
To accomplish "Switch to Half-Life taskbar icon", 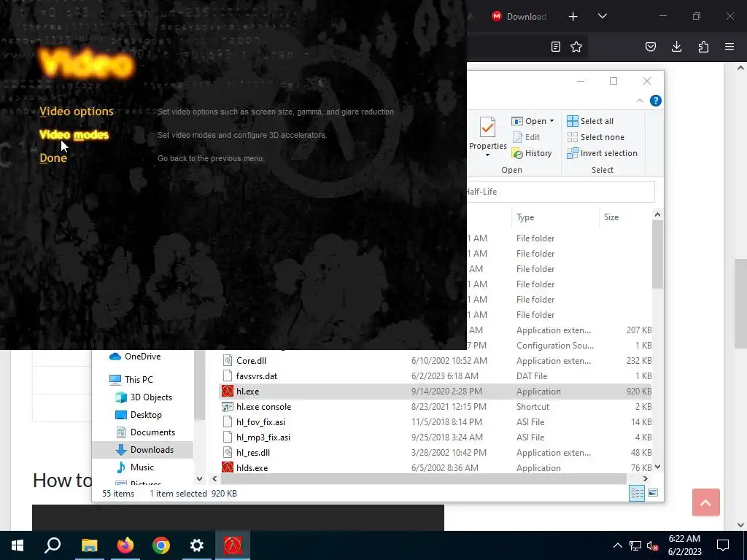I will [233, 545].
